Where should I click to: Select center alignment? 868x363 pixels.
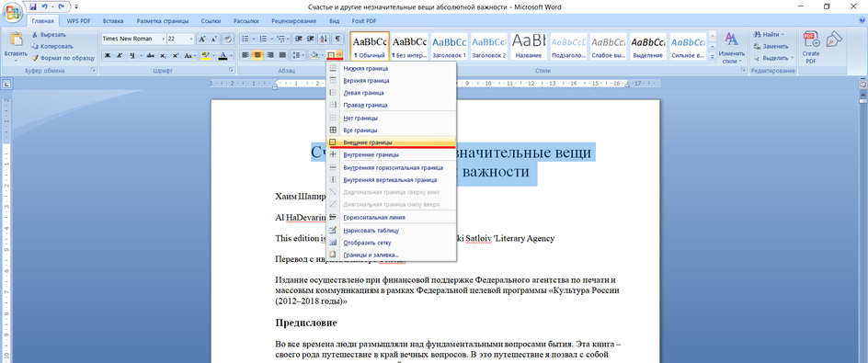[257, 55]
